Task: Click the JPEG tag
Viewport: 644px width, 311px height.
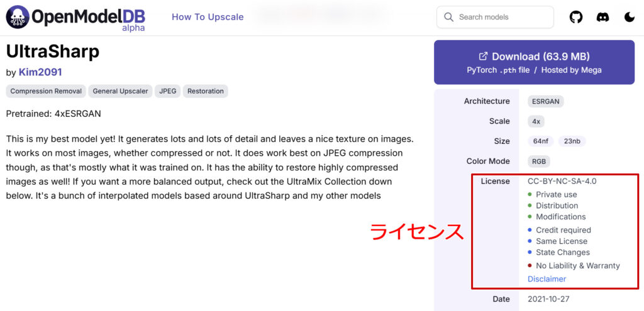Action: pos(168,91)
